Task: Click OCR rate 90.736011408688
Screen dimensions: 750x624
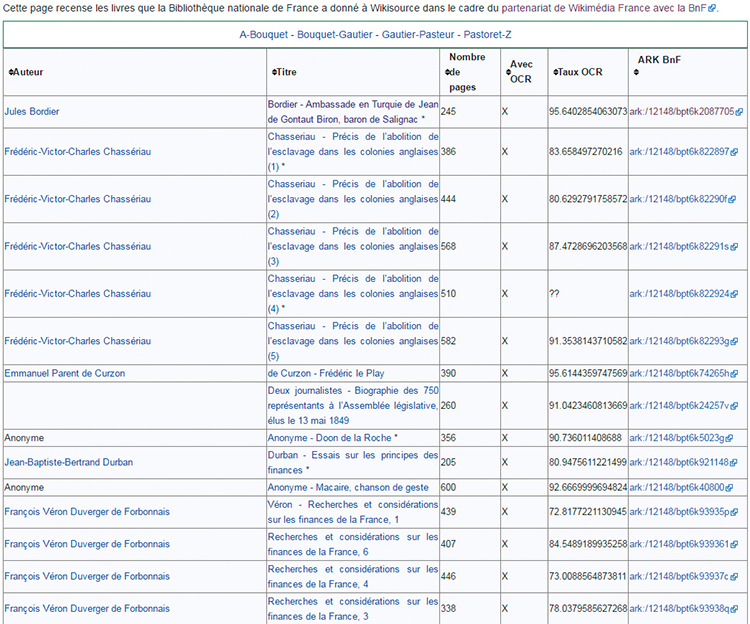Action: [x=585, y=438]
